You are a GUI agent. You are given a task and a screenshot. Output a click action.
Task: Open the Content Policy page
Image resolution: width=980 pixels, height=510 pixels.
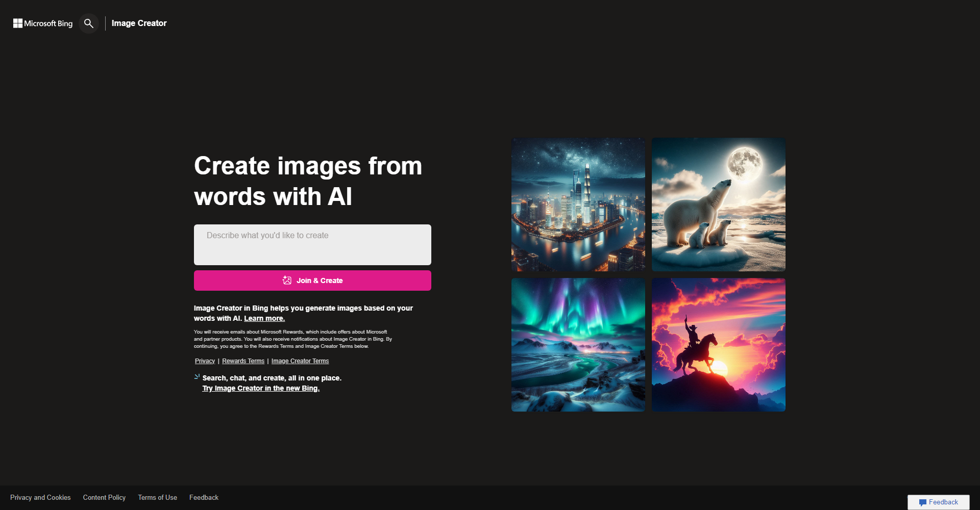click(x=104, y=497)
